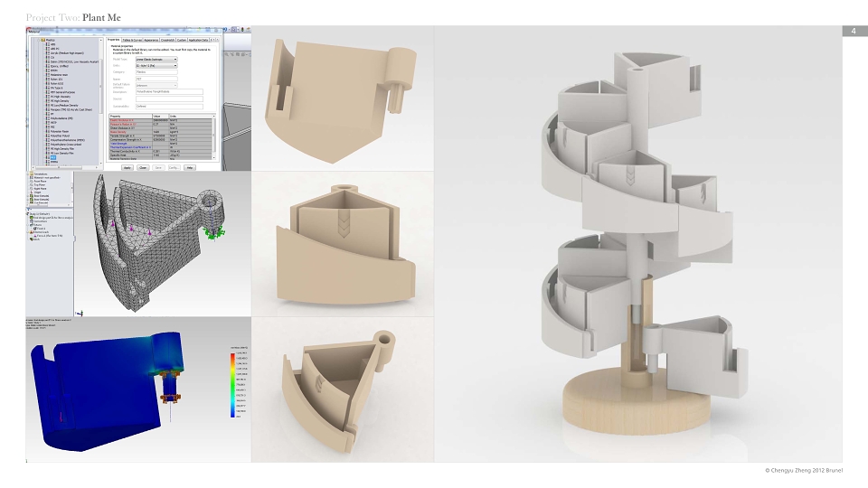Select PMMA material entry
Viewport: 868px width, 488px height.
click(53, 162)
